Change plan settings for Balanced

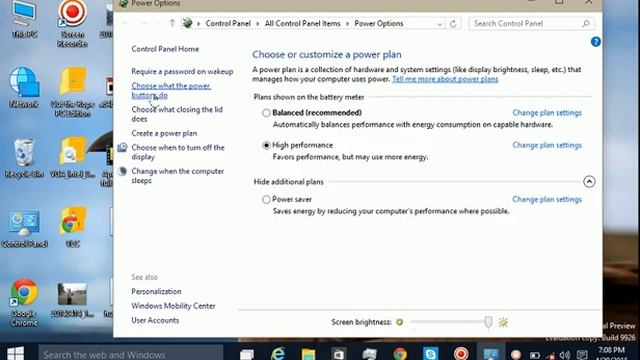pos(547,113)
